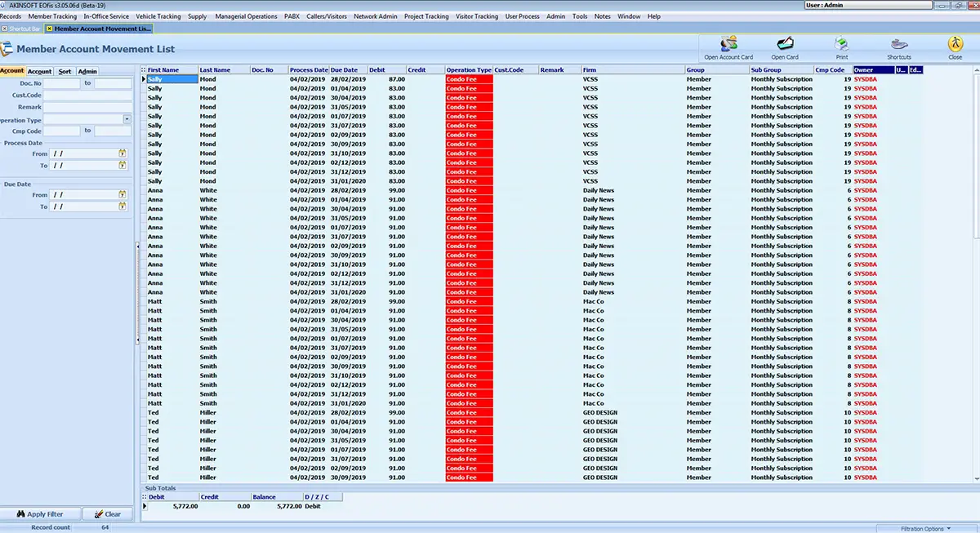980x533 pixels.
Task: Click the Apply Filter button
Action: (40, 514)
